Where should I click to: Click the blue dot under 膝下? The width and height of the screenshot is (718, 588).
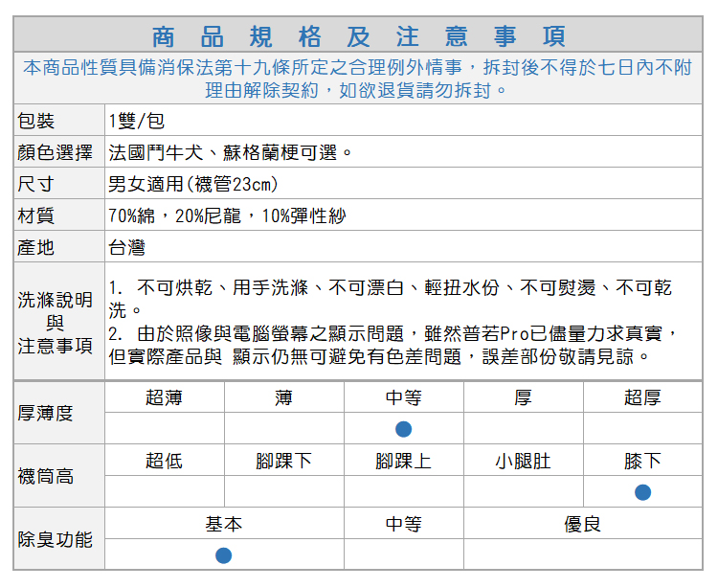642,492
